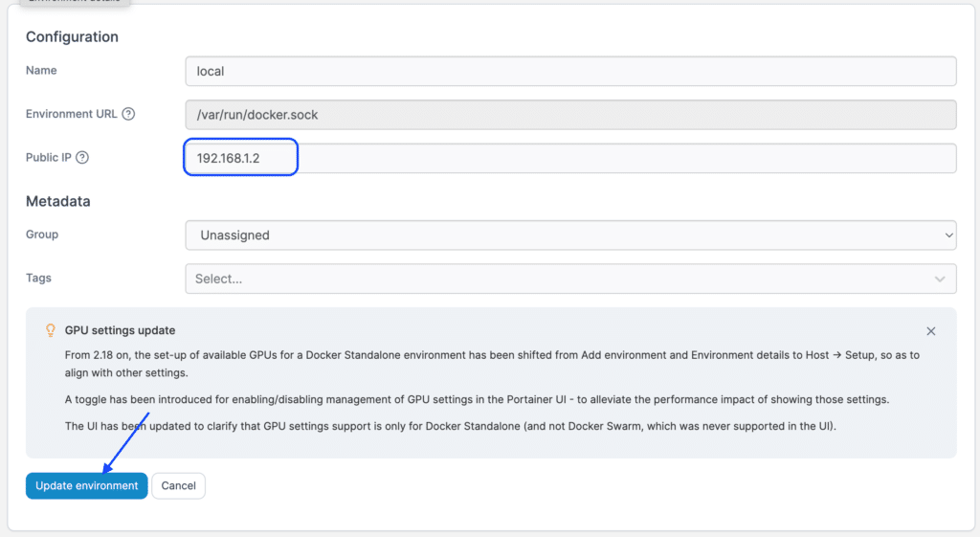Click the Public IP help icon
This screenshot has height=537, width=980.
click(82, 158)
